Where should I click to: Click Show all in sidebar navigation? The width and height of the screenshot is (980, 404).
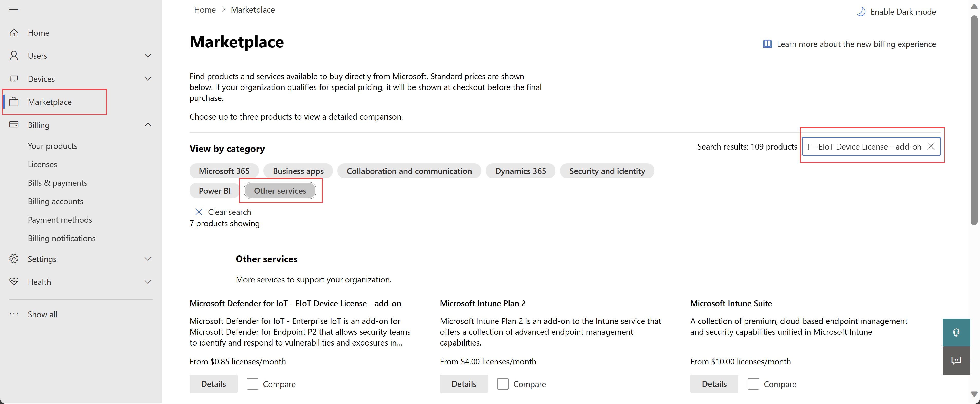42,314
